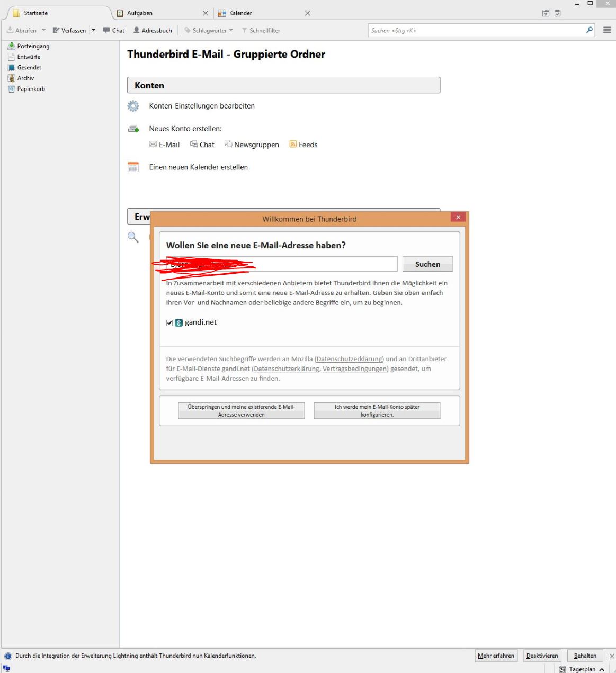
Task: Close the Willkommen bei Thunderbird dialog
Action: (x=458, y=217)
